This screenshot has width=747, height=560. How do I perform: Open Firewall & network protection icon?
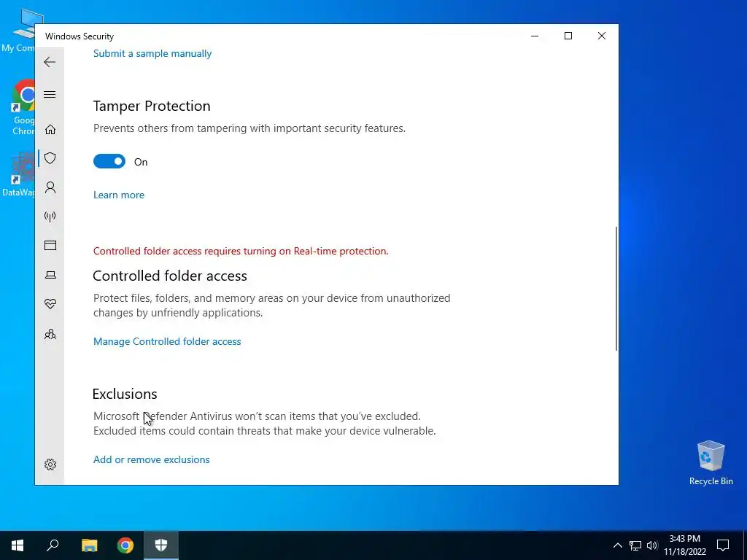[50, 217]
